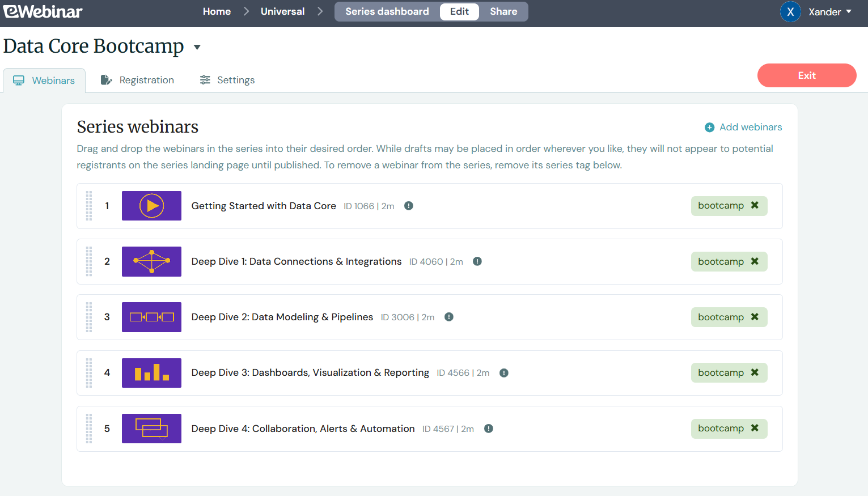This screenshot has width=868, height=496.
Task: Select Series dashboard in the top bar
Action: pos(387,11)
